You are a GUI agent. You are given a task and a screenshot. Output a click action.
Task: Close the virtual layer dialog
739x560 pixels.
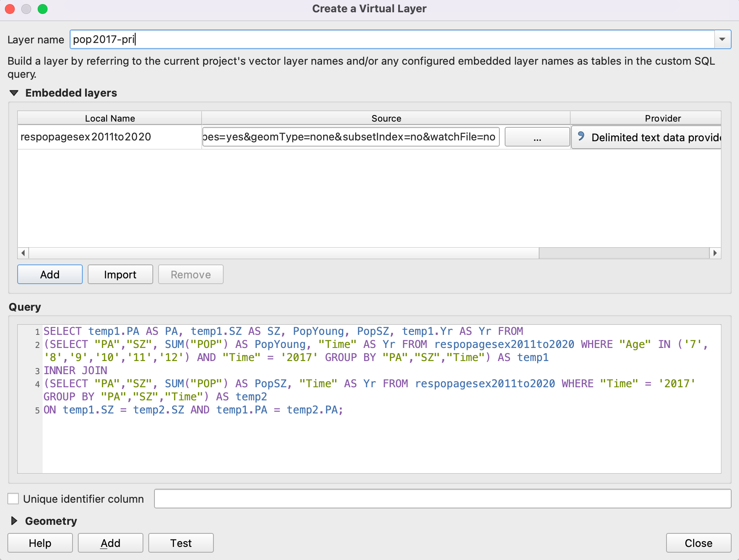698,543
